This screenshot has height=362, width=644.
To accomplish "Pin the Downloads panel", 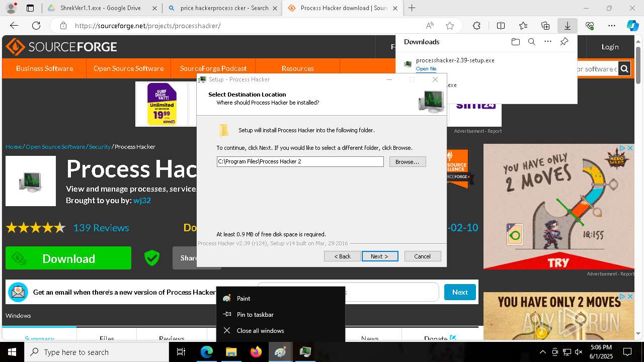I will click(565, 42).
